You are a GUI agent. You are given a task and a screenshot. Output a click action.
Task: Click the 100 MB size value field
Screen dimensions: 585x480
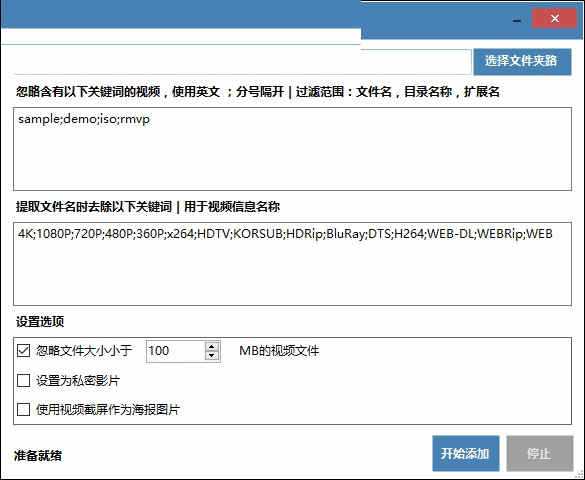click(x=176, y=351)
